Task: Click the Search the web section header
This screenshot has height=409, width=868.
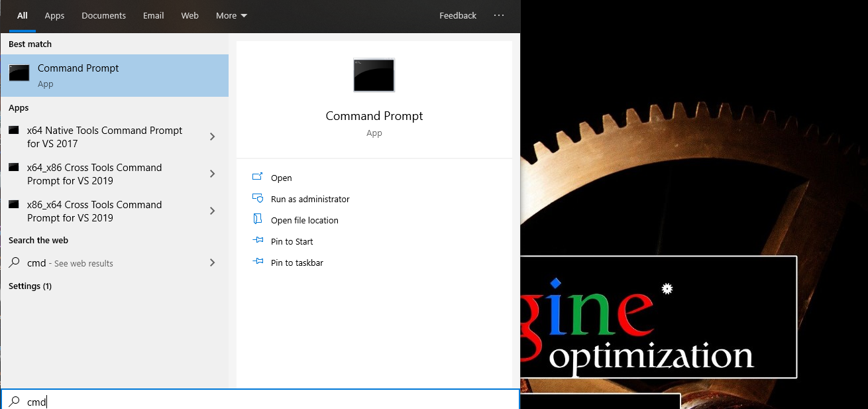Action: [x=38, y=241]
